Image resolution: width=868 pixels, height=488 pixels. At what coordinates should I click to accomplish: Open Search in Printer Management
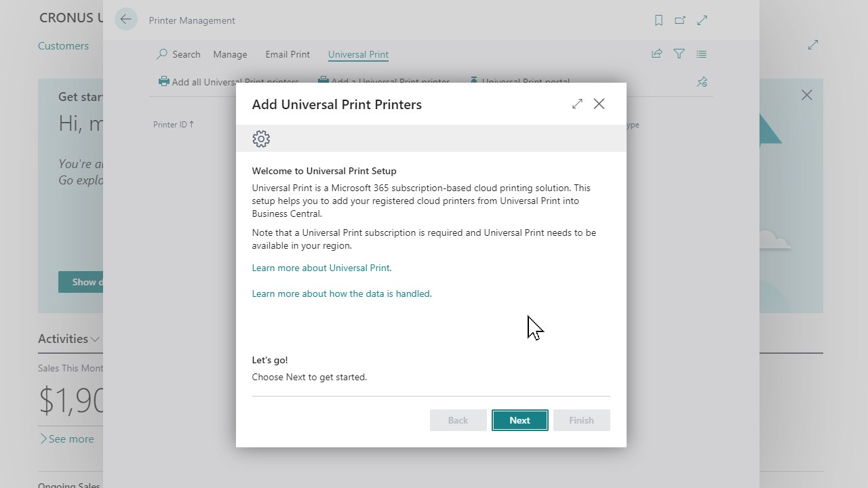tap(178, 54)
